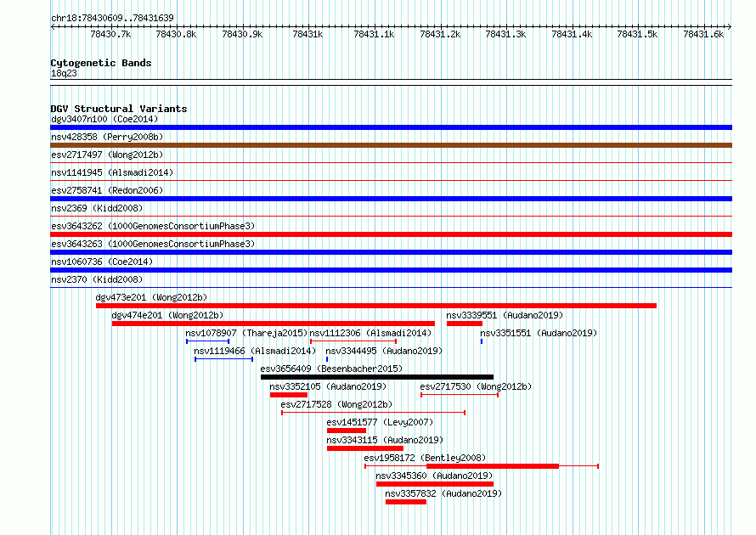The width and height of the screenshot is (756, 535).
Task: Select the red nsv1112306 interval glyph
Action: pyautogui.click(x=353, y=341)
